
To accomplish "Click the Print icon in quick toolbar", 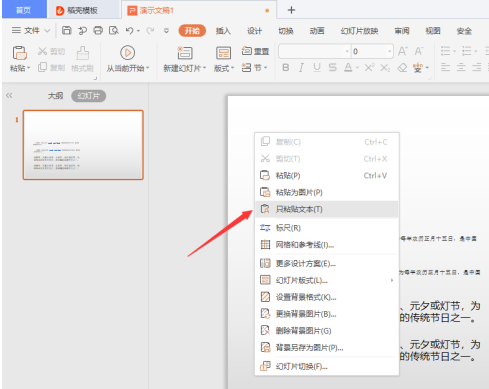I will point(98,31).
